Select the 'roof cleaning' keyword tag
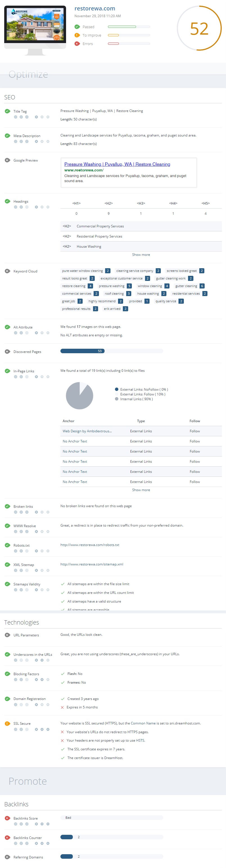Image resolution: width=226 pixels, height=868 pixels. [117, 294]
